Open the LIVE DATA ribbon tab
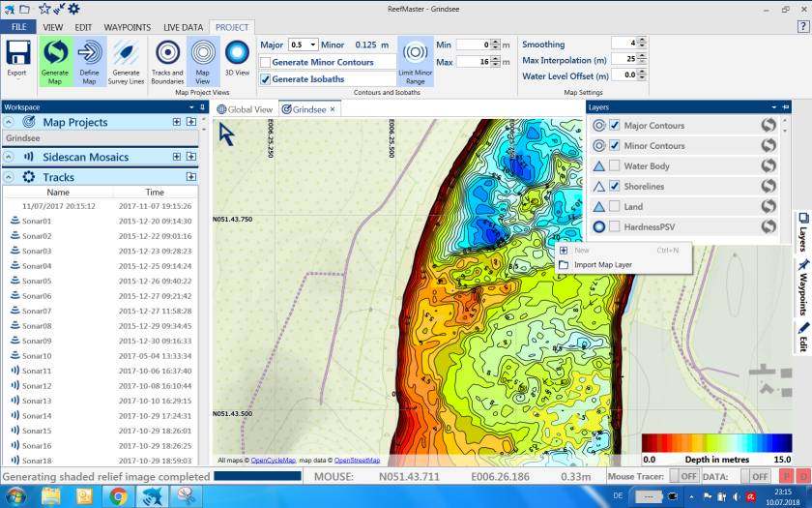812x508 pixels. click(x=184, y=27)
